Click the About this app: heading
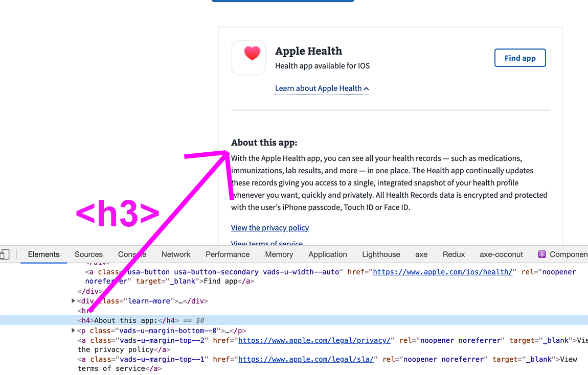 [x=264, y=143]
